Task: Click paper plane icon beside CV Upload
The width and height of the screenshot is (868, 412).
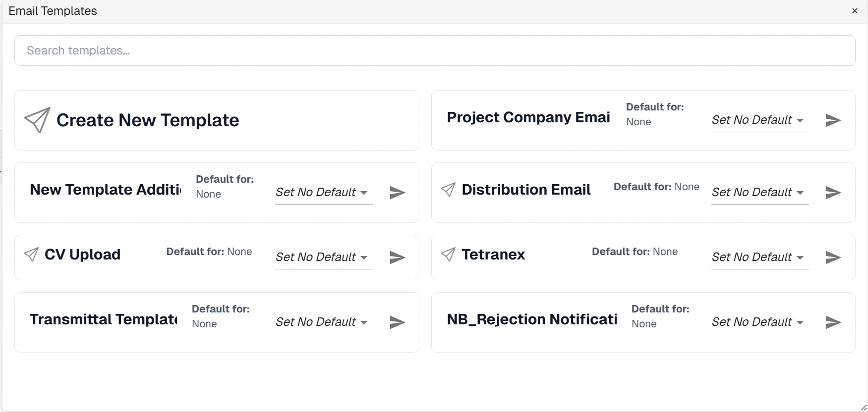Action: pos(31,255)
